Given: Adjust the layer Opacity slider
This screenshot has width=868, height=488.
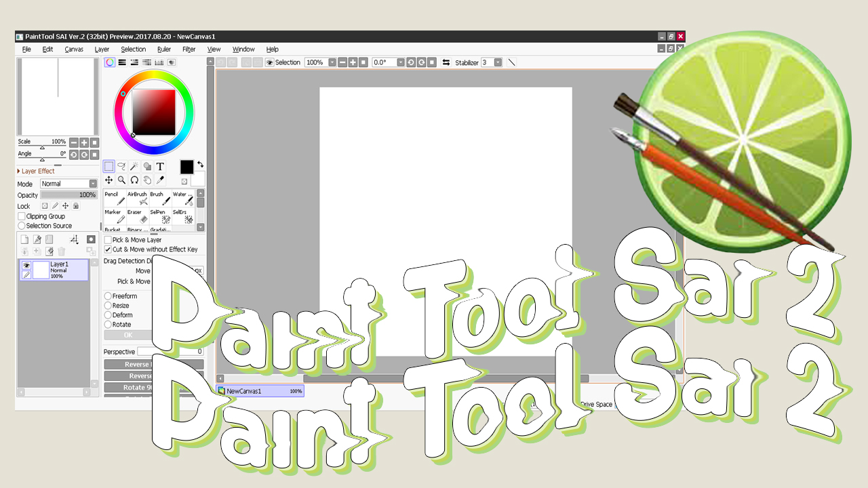Looking at the screenshot, I should click(68, 195).
